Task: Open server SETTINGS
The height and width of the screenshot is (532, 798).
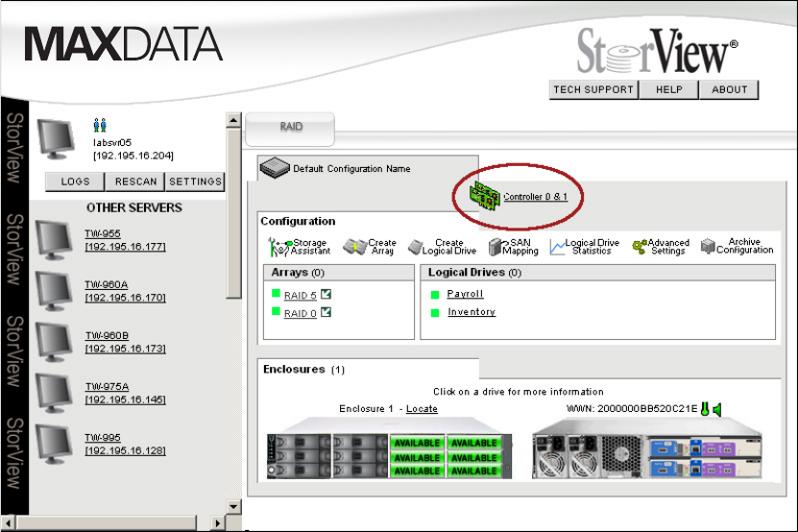Action: 195,181
